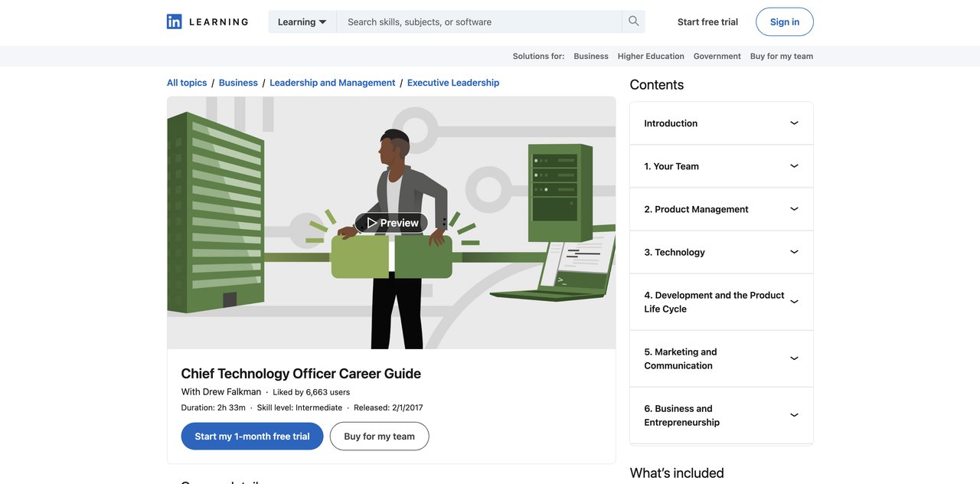Screen dimensions: 980x484
Task: Click the What's included heading
Action: [x=677, y=473]
